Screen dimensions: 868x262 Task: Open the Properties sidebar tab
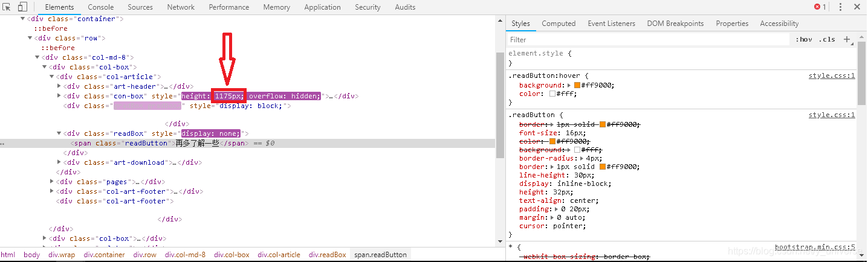(732, 24)
